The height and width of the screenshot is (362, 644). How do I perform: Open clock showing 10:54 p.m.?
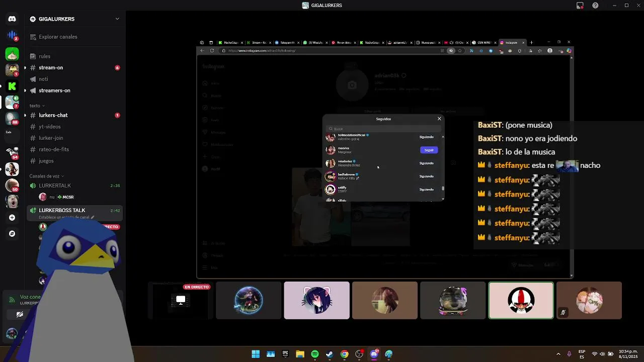[628, 354]
